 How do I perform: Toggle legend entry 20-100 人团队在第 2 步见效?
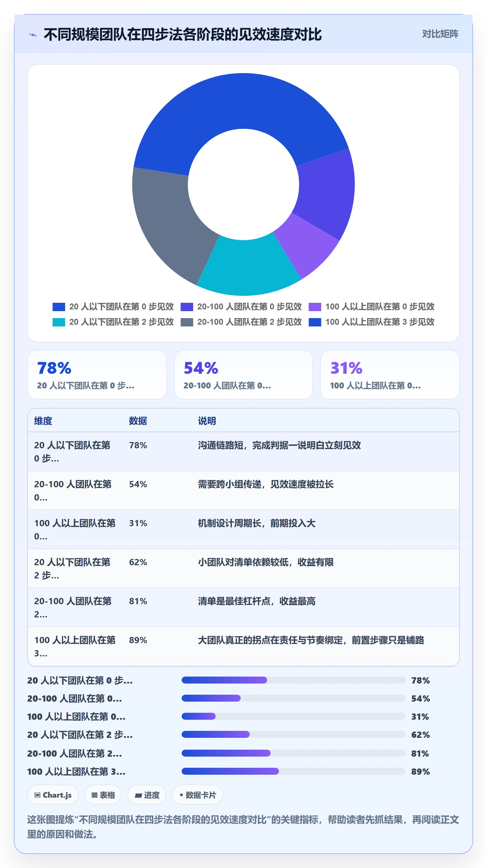tap(241, 322)
